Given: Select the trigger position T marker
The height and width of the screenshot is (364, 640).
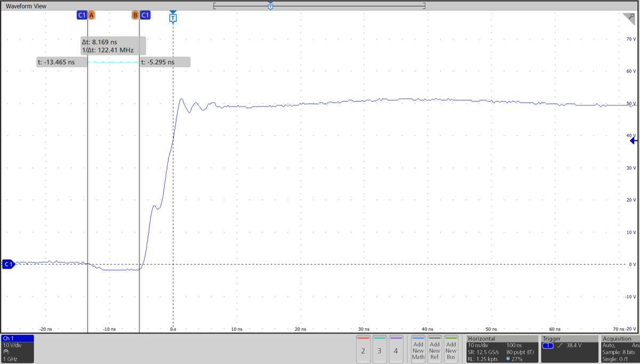Looking at the screenshot, I should 173,18.
